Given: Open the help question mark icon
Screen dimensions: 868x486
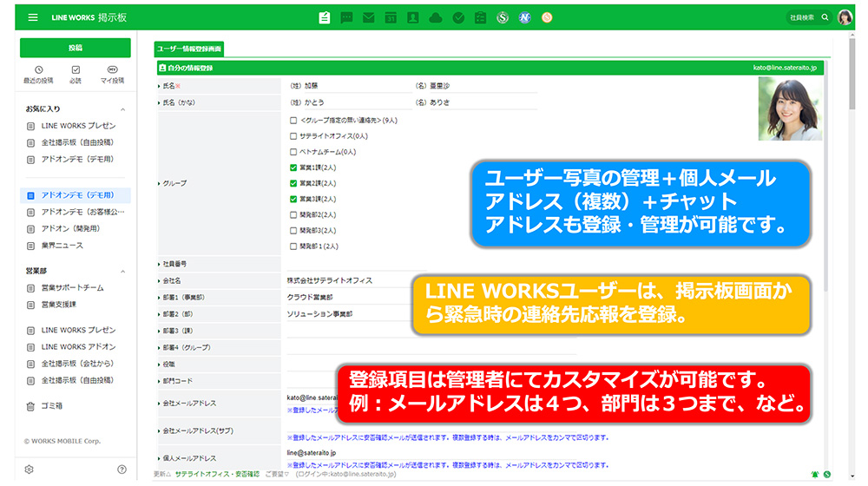Looking at the screenshot, I should tap(122, 470).
